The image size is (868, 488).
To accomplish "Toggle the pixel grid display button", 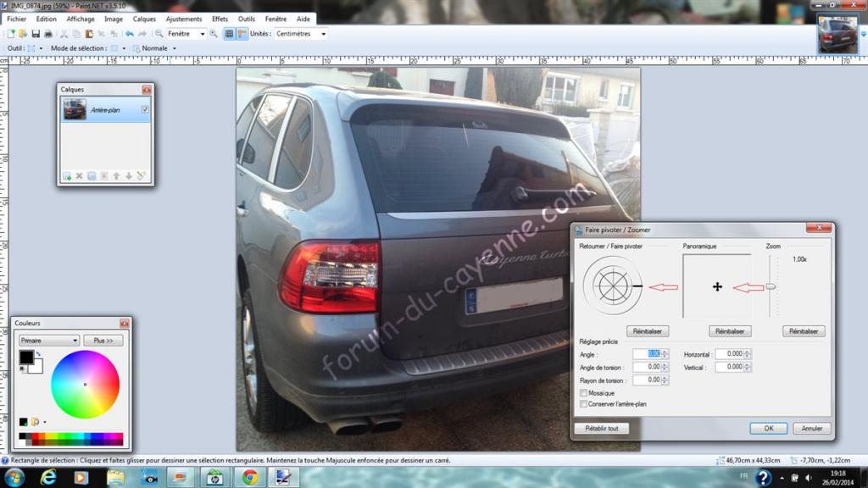I will (x=229, y=34).
